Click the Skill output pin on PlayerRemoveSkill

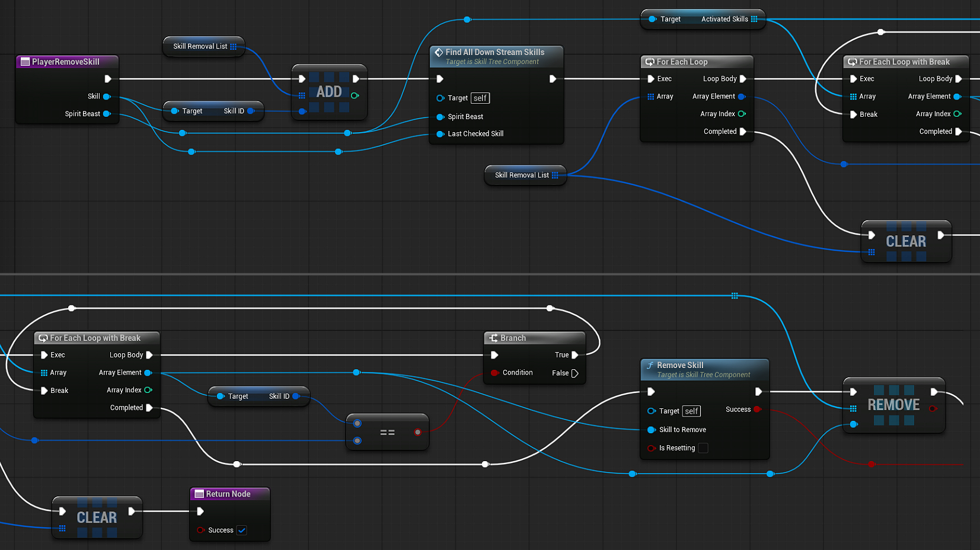pos(107,96)
